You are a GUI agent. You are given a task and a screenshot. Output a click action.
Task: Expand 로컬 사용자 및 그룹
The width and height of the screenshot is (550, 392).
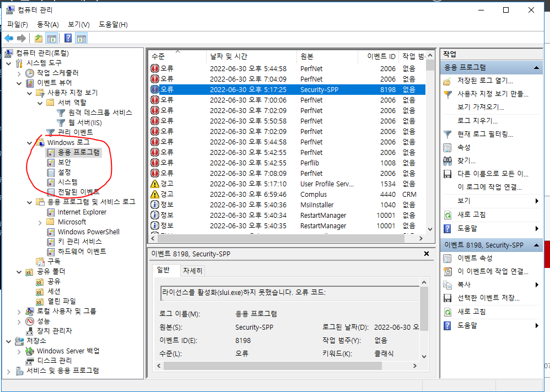coord(19,312)
